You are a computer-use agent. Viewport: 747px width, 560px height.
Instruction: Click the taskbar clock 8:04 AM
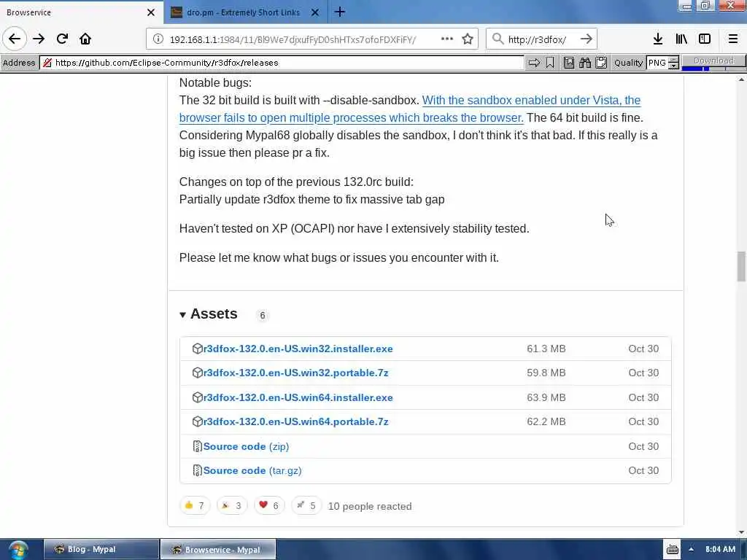click(x=720, y=550)
